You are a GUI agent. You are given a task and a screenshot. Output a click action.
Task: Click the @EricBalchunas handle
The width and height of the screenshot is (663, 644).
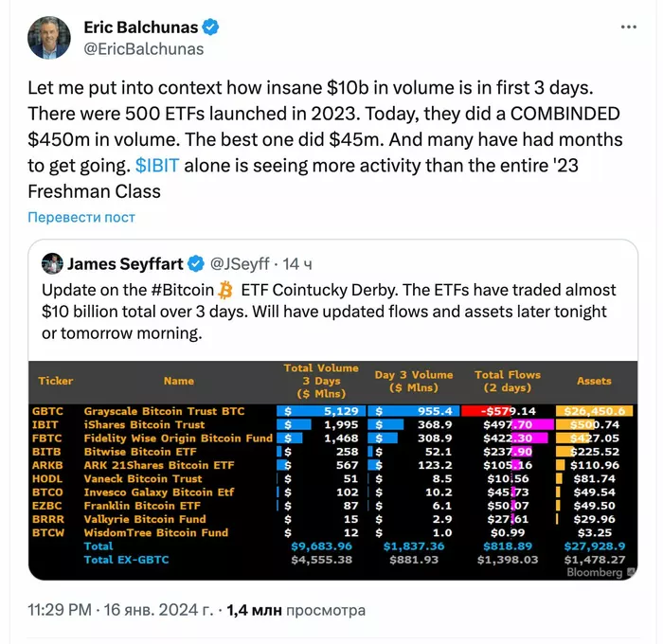pyautogui.click(x=144, y=48)
